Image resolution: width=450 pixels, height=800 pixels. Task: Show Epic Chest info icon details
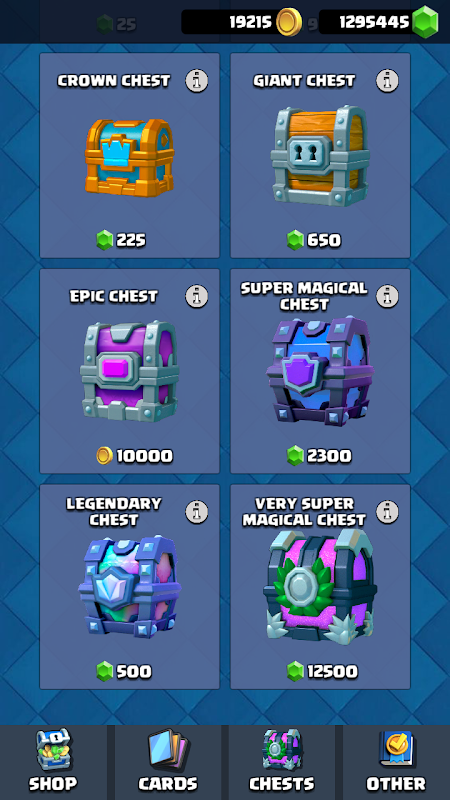(196, 296)
